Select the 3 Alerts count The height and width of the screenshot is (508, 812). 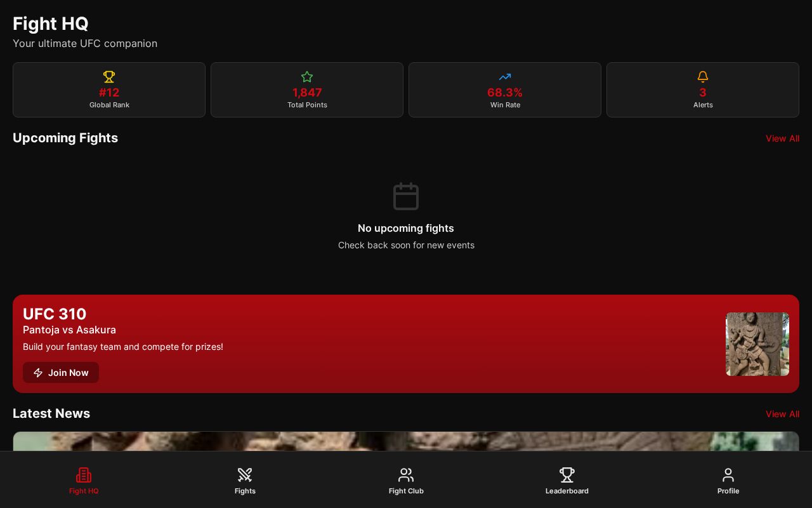coord(703,93)
